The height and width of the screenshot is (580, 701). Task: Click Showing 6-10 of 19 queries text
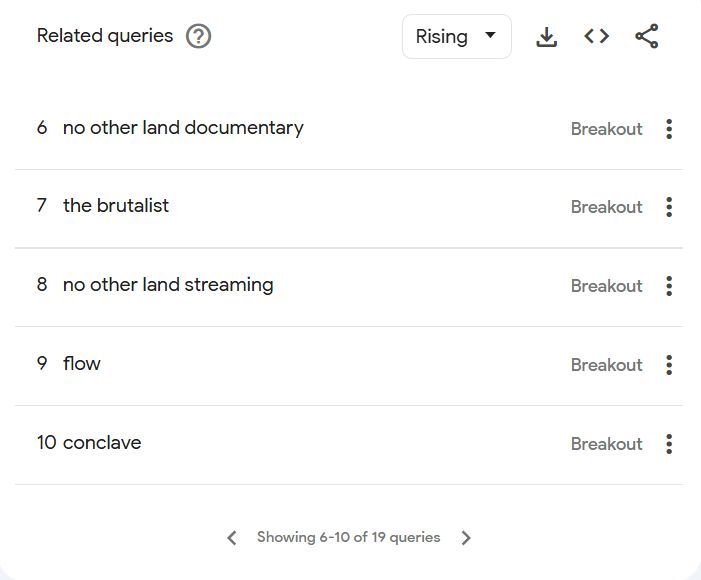click(x=349, y=537)
